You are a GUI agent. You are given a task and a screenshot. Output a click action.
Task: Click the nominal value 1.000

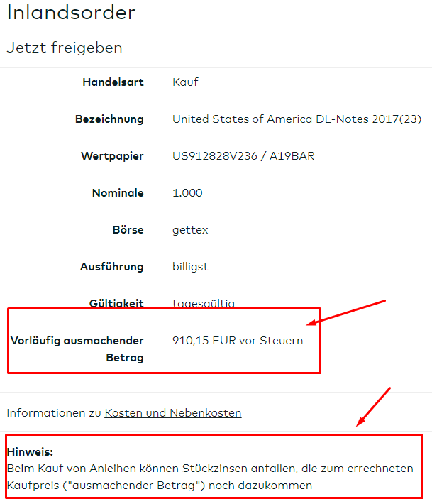pos(187,193)
